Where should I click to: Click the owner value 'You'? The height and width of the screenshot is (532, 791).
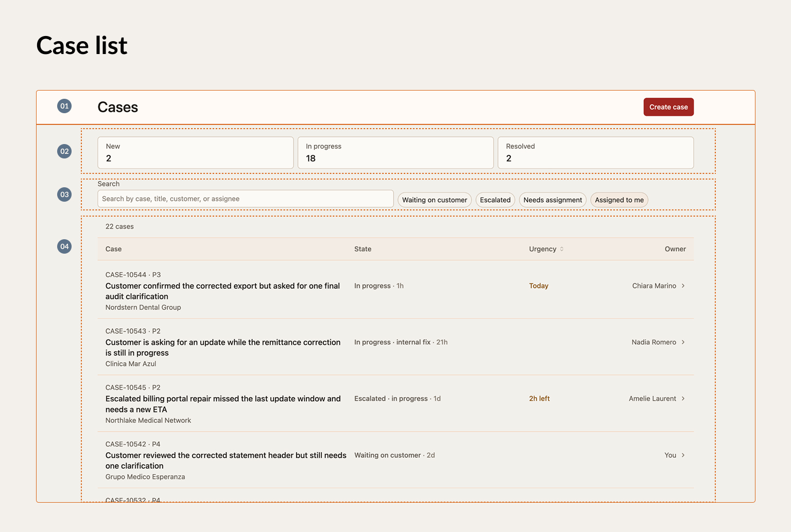tap(670, 455)
